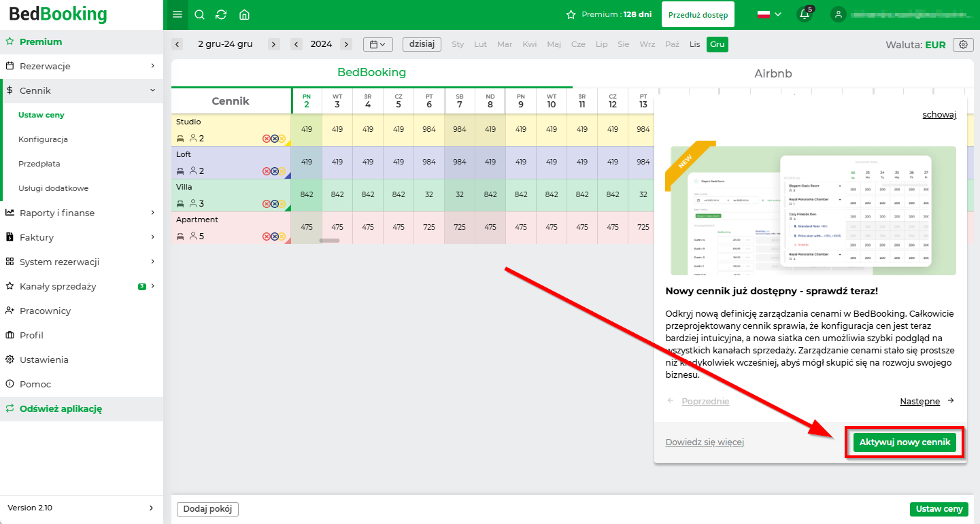Open Pomoc help item in sidebar
Viewport: 980px width, 524px height.
pos(82,384)
